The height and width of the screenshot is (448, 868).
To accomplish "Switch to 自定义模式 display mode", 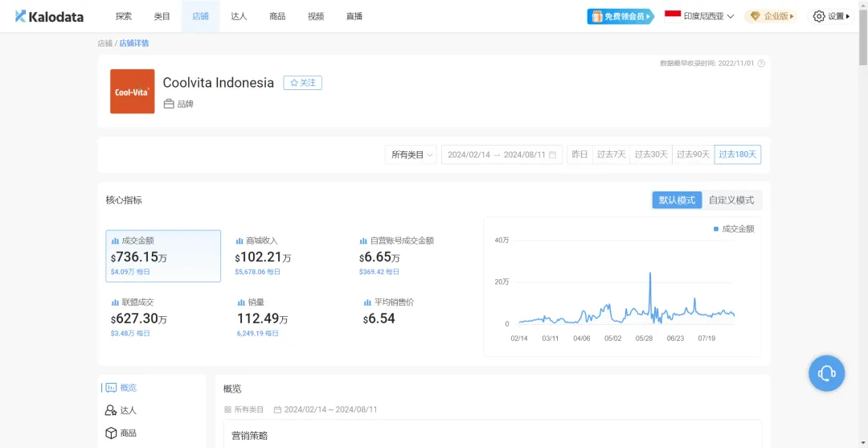I will pos(731,200).
